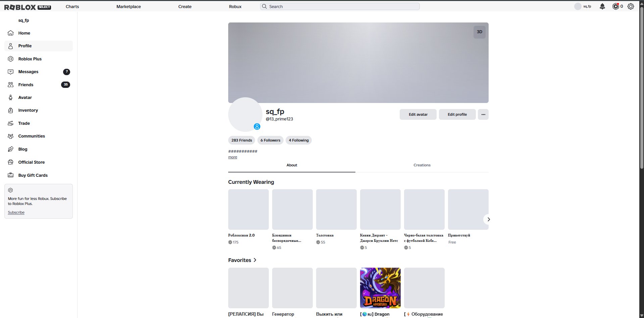
Task: Open the Communities group icon
Action: coord(11,136)
